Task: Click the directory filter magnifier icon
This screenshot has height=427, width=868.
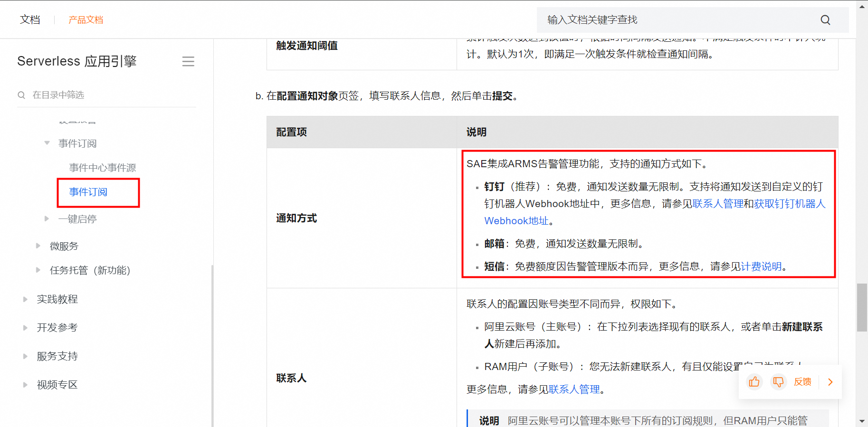Action: (x=21, y=95)
